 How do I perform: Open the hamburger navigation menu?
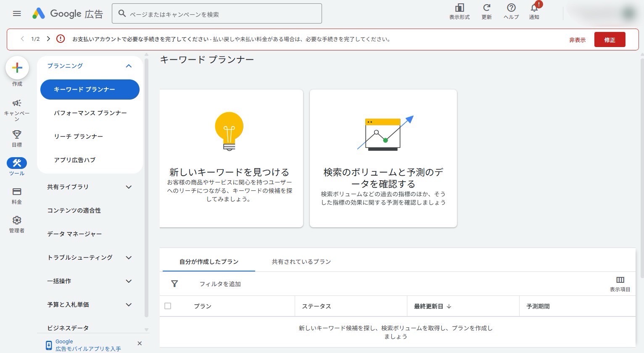point(17,13)
